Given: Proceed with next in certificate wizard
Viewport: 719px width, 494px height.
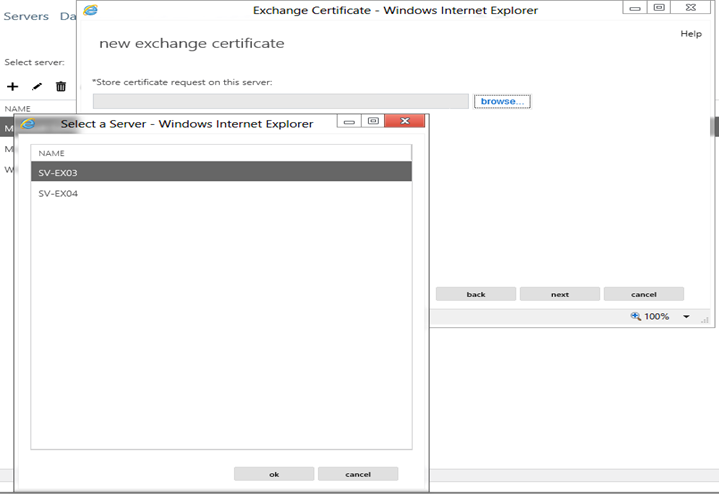Looking at the screenshot, I should 560,294.
